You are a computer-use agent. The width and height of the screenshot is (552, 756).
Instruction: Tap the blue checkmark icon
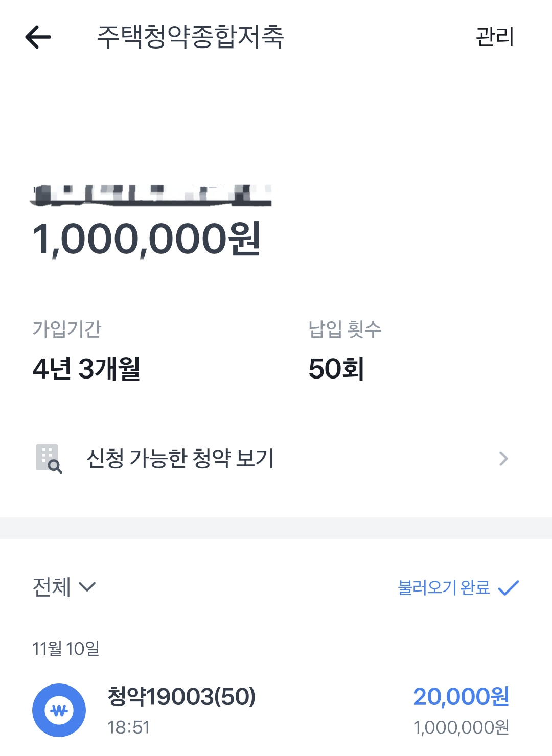pyautogui.click(x=509, y=588)
